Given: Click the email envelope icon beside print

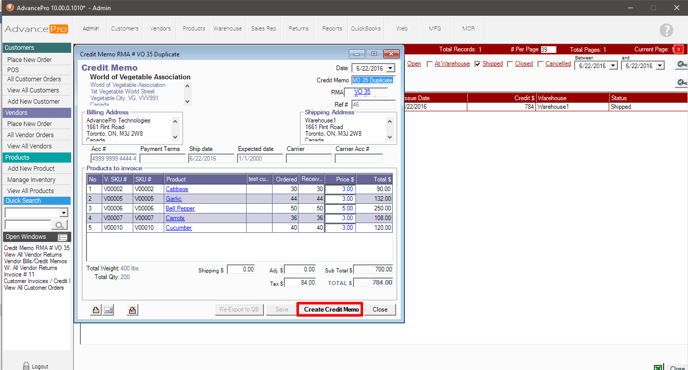Looking at the screenshot, I should pyautogui.click(x=108, y=310).
